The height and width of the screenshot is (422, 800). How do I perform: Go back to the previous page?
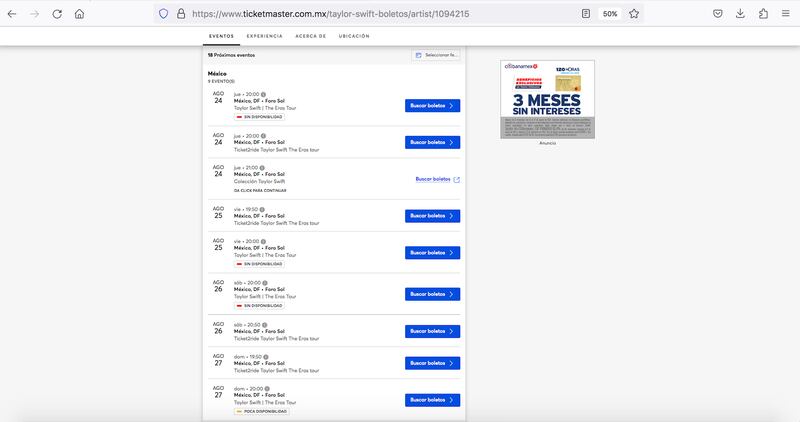[12, 14]
